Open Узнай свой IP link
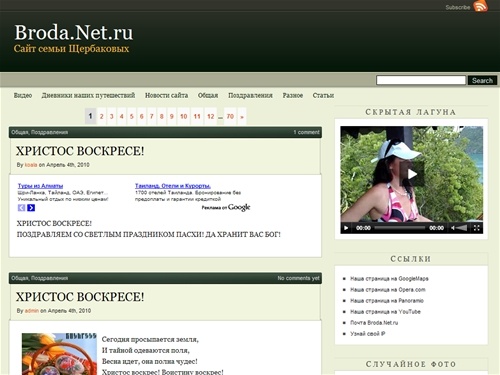This screenshot has height=375, width=500. [368, 334]
